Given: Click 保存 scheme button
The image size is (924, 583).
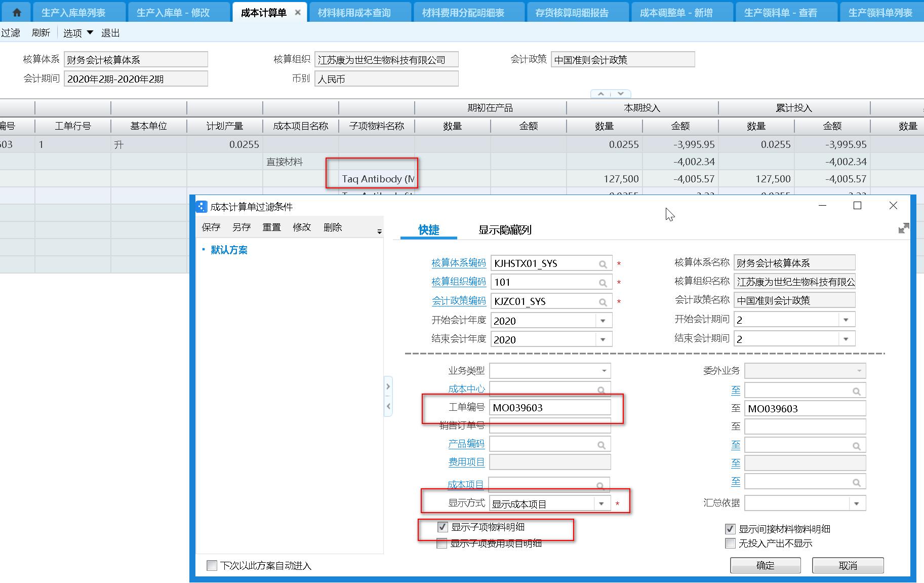Looking at the screenshot, I should pyautogui.click(x=211, y=227).
